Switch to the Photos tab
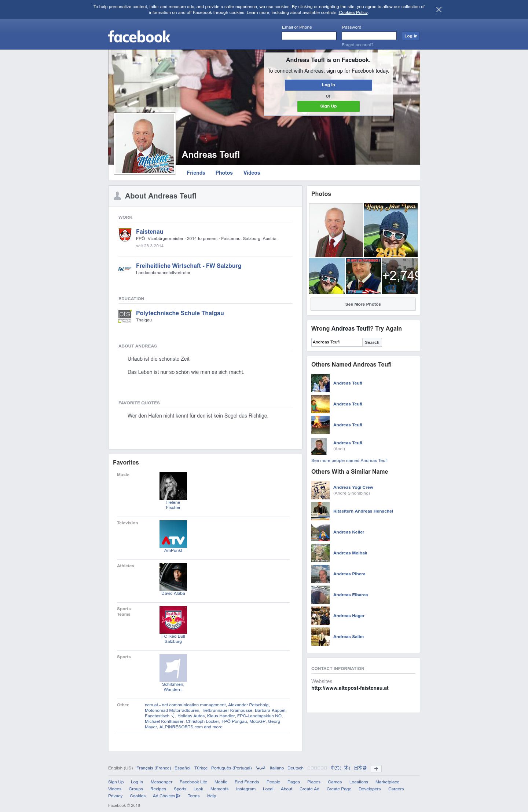Viewport: 528px width, 812px height. (x=224, y=173)
